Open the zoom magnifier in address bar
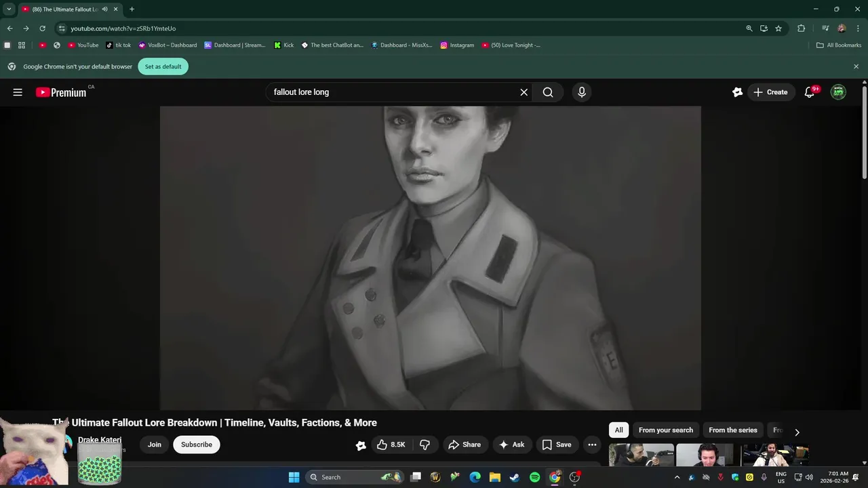This screenshot has width=868, height=488. pyautogui.click(x=749, y=28)
